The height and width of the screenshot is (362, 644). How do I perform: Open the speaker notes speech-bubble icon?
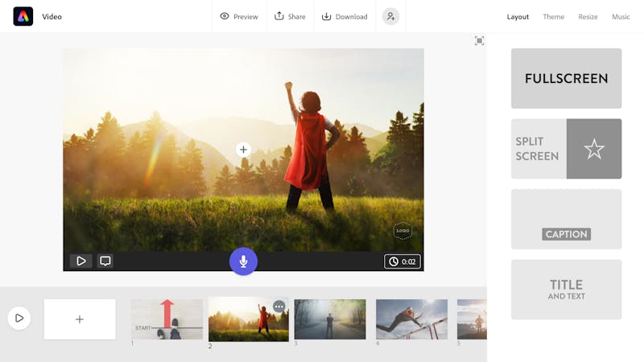pos(105,261)
